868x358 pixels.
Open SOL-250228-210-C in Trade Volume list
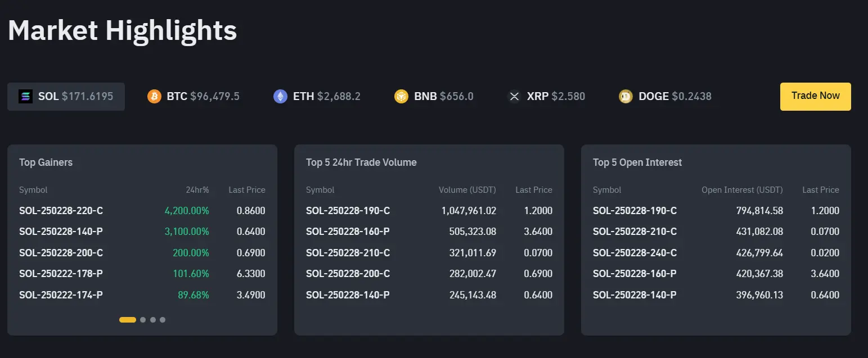click(348, 253)
